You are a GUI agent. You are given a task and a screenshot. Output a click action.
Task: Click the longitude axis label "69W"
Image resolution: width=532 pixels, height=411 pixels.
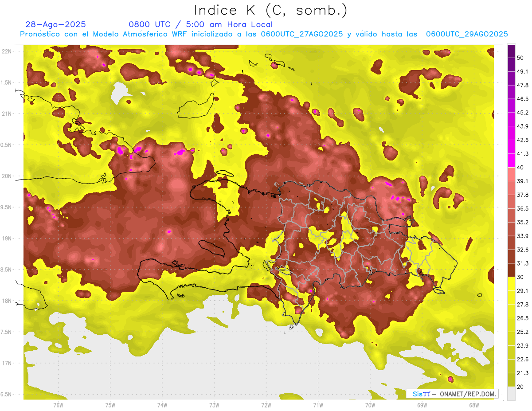422,405
